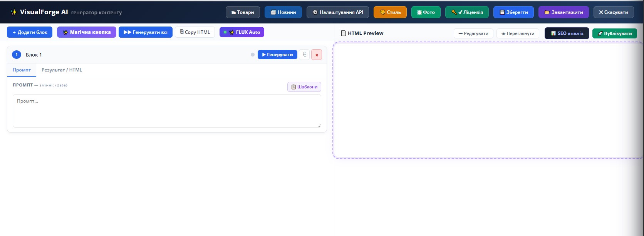Click the copy icon in Блок 1 header
Screen dimensions: 644x236
304,55
